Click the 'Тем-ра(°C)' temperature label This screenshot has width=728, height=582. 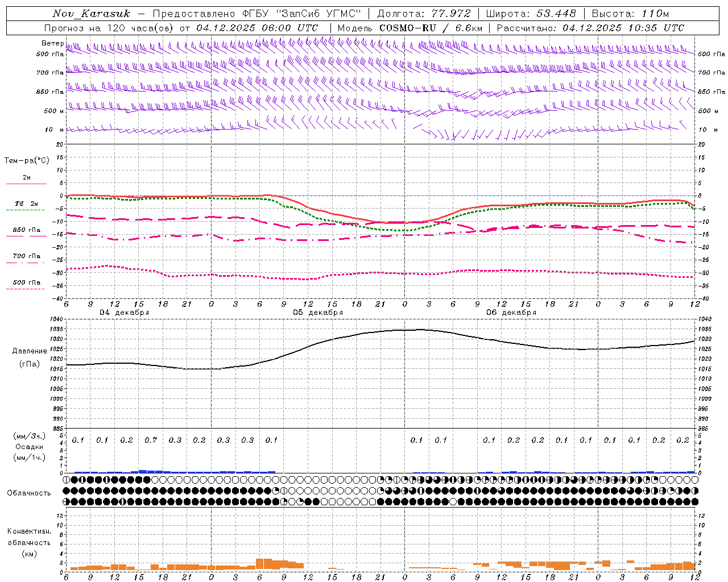coord(27,161)
